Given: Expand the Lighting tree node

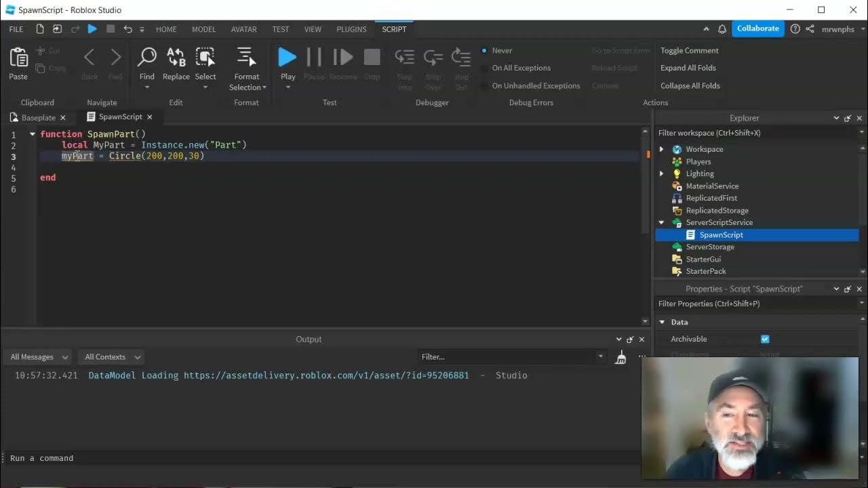Looking at the screenshot, I should point(662,174).
